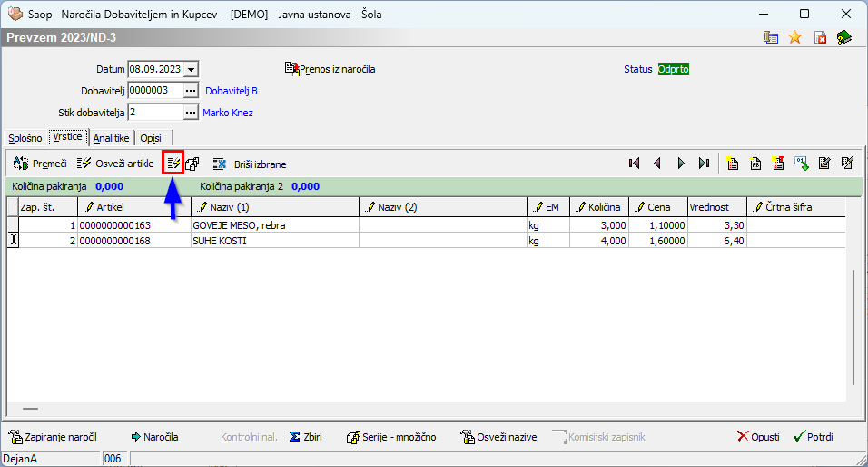Click the form settings icon in header
This screenshot has width=868, height=467.
[x=771, y=37]
